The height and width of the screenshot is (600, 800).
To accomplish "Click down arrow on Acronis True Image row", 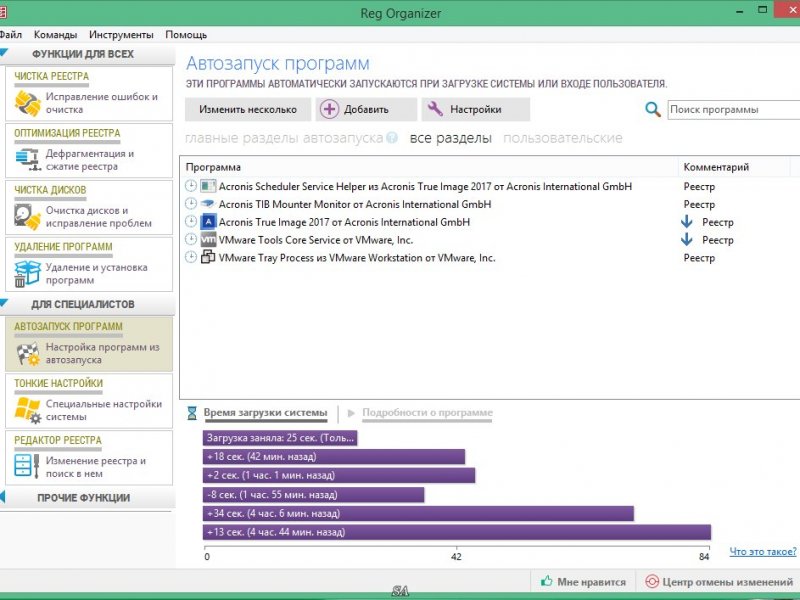I will [x=687, y=221].
